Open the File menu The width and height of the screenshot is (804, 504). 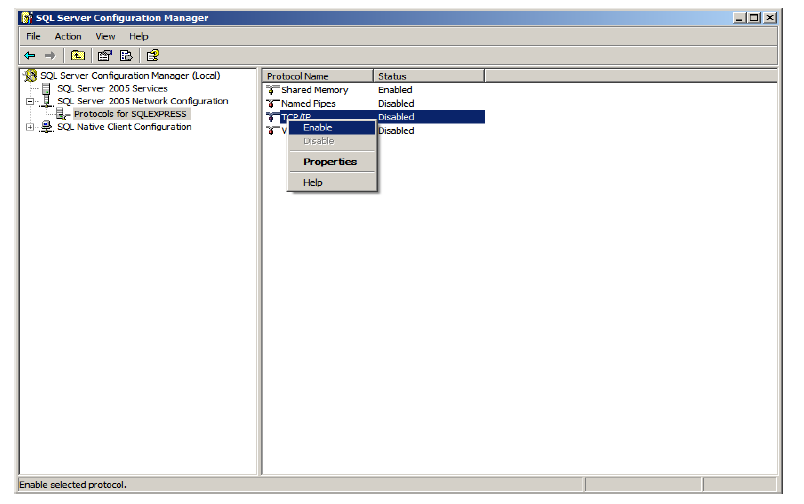point(33,36)
